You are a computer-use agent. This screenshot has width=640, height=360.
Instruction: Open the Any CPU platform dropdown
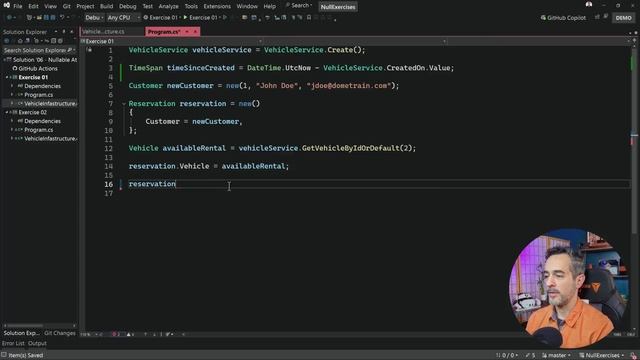(x=123, y=18)
